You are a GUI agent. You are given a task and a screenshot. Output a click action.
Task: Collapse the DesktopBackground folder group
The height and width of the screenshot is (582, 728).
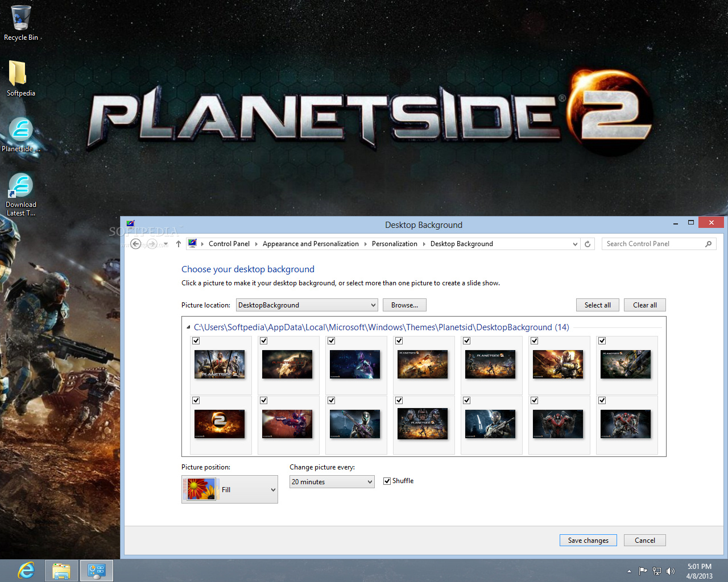point(188,327)
